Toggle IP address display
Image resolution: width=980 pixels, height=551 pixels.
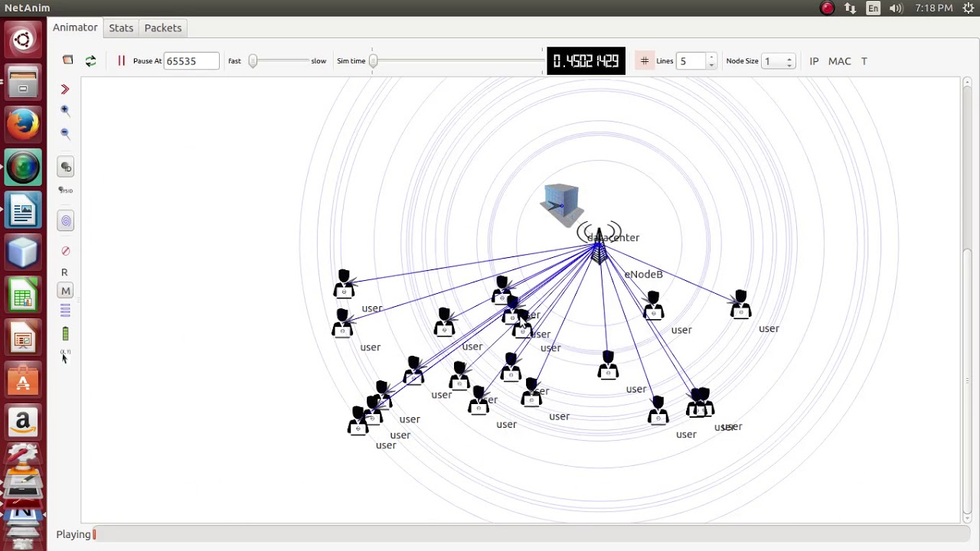[x=814, y=60]
